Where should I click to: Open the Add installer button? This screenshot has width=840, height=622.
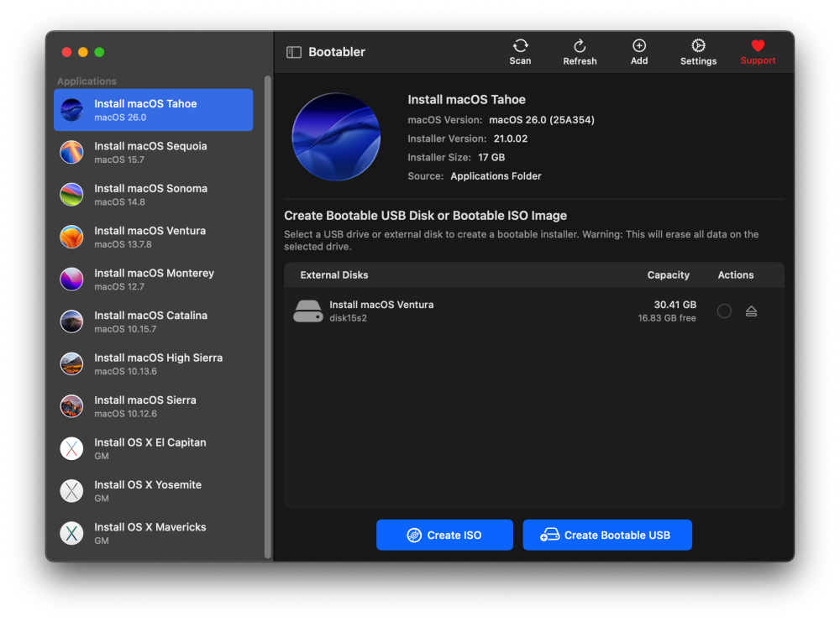(638, 52)
